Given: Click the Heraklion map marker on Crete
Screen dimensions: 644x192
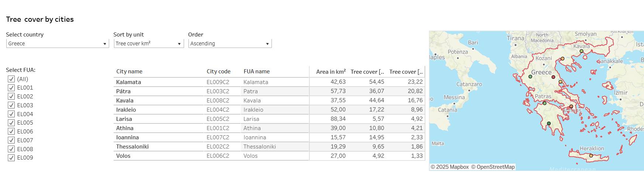Looking at the screenshot, I should pyautogui.click(x=591, y=156).
